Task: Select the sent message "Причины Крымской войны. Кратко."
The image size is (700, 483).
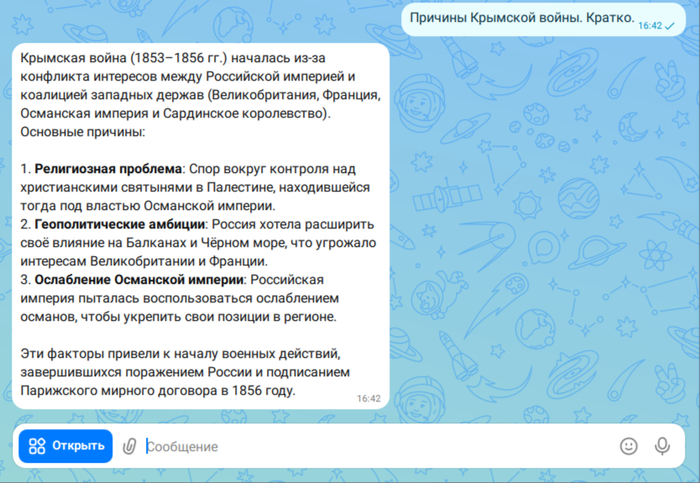Action: 520,18
